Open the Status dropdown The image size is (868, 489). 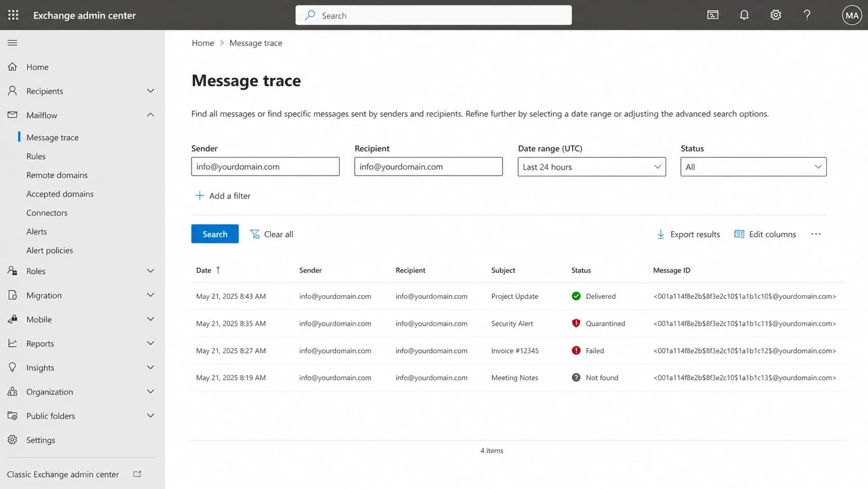753,167
